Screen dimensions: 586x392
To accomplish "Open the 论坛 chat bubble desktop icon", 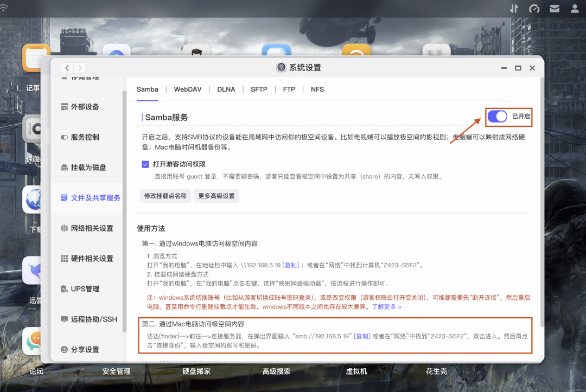I will [33, 342].
